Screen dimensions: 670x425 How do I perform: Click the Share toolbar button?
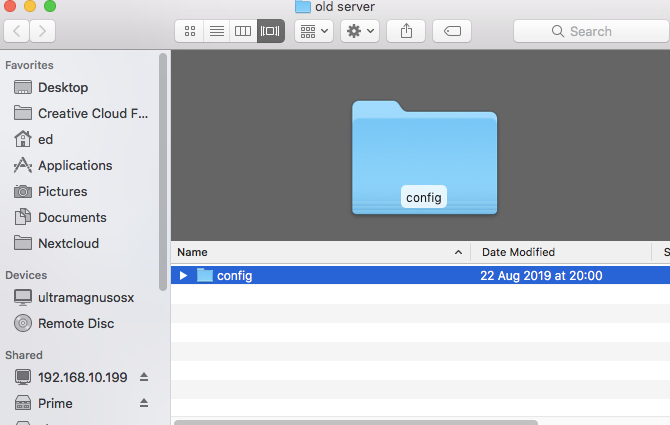point(406,31)
